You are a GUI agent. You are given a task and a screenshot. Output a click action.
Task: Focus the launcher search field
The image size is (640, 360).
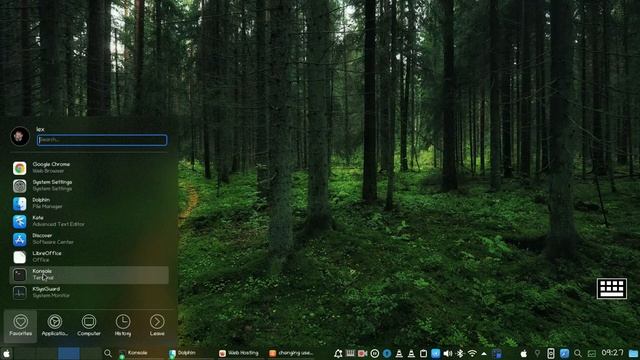tap(102, 140)
